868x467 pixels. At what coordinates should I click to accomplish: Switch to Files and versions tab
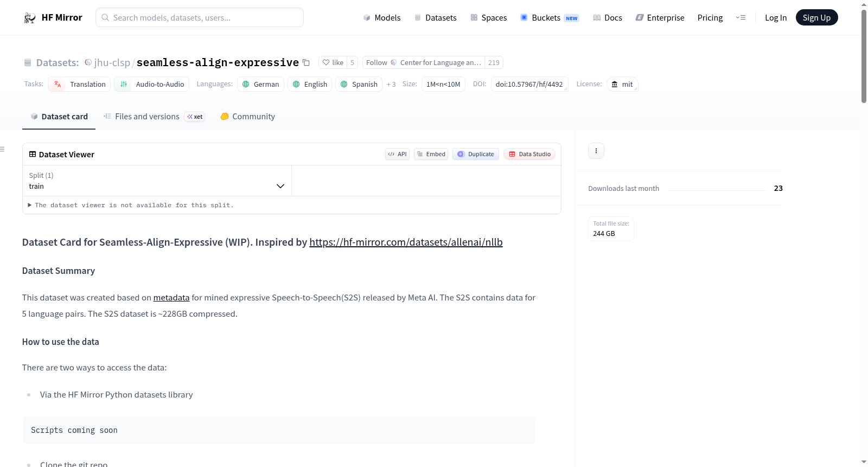tap(154, 117)
